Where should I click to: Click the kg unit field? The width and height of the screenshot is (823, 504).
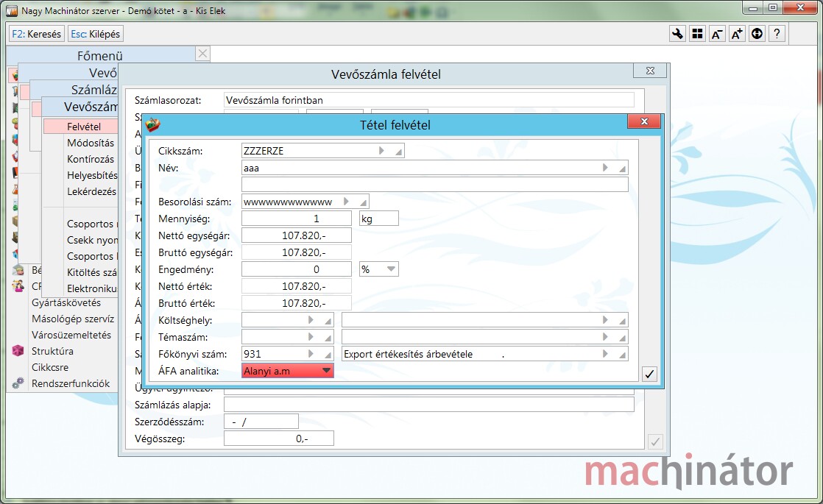click(x=379, y=219)
